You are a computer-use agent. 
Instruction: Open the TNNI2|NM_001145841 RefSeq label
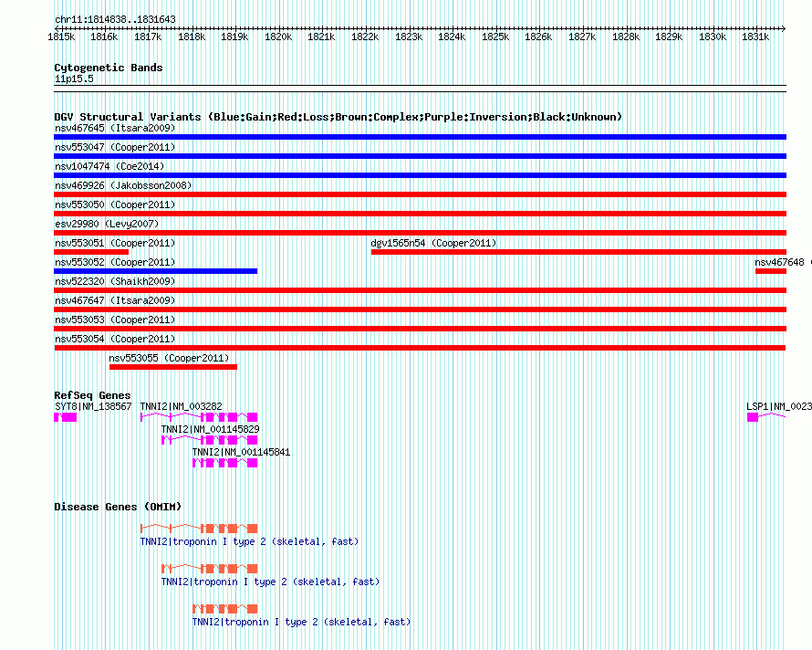pyautogui.click(x=242, y=452)
